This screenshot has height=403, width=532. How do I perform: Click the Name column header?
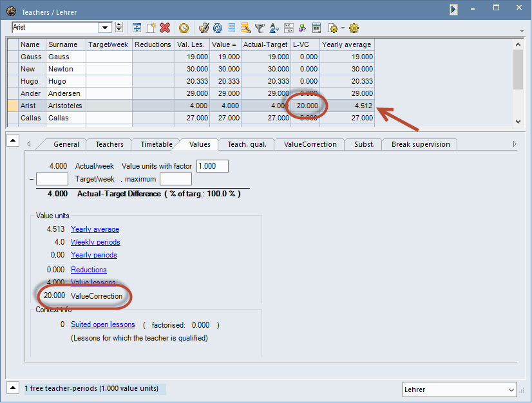tap(32, 44)
